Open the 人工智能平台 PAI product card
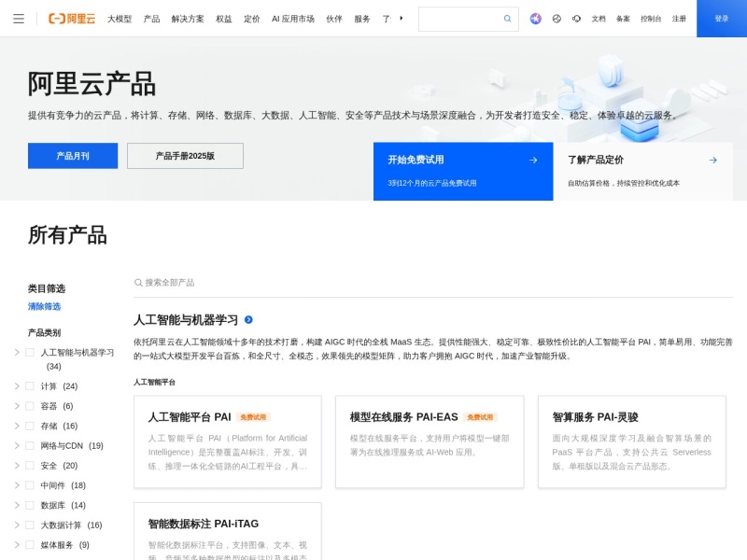747x560 pixels. point(228,441)
